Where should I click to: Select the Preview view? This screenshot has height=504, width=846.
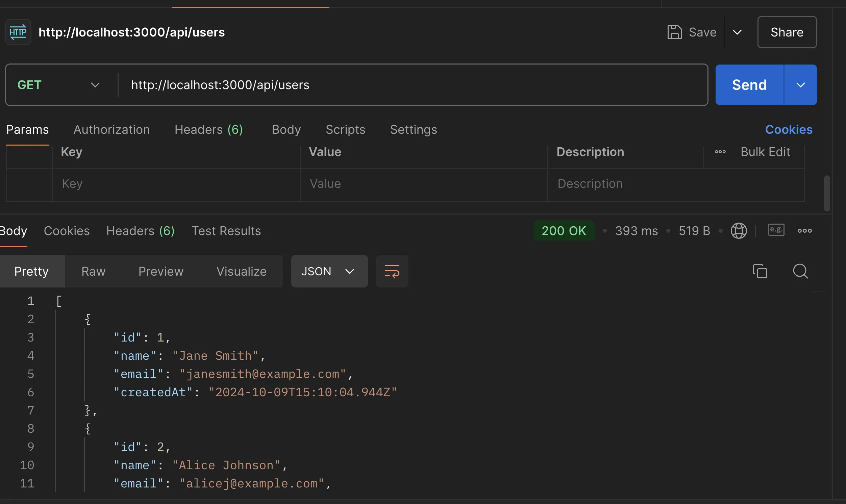[x=161, y=272]
